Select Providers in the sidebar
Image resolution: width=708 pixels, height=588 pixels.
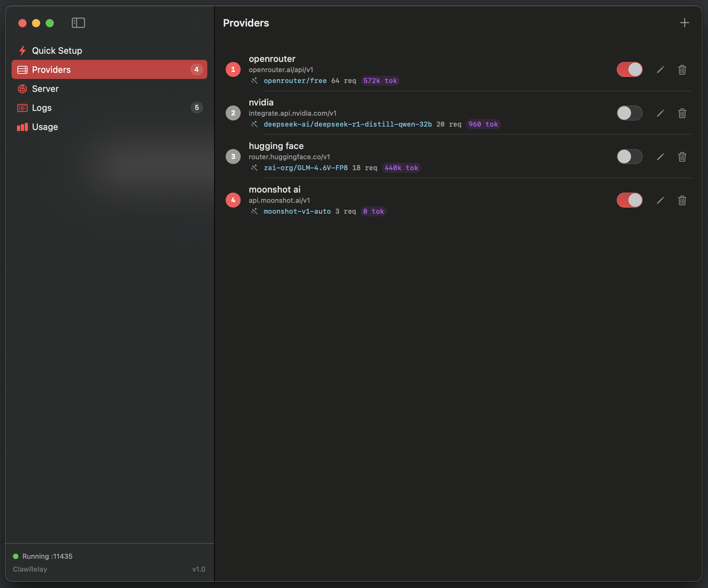click(x=109, y=69)
